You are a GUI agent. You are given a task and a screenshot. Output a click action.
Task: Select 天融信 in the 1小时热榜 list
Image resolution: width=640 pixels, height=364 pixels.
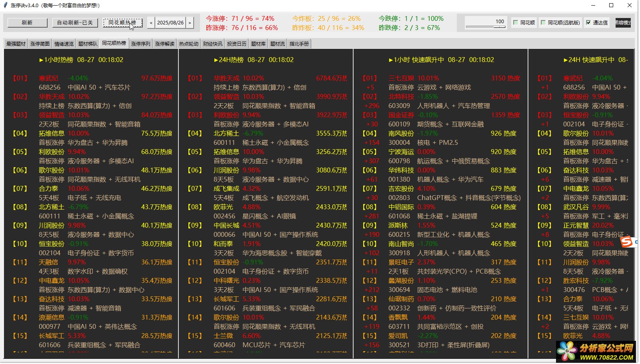(x=48, y=262)
